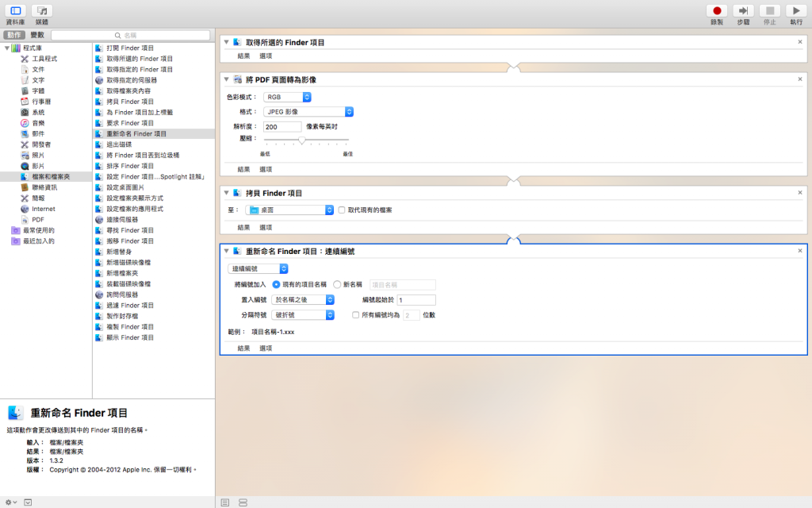Viewport: 812px width, 508px height.
Task: Choose 取得指定的伺服器 action
Action: pyautogui.click(x=132, y=80)
